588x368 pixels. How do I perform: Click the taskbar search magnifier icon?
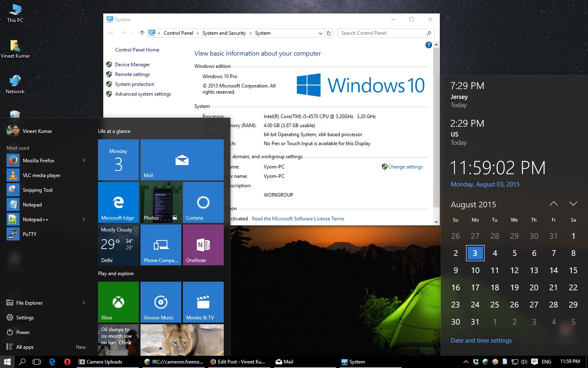22,362
